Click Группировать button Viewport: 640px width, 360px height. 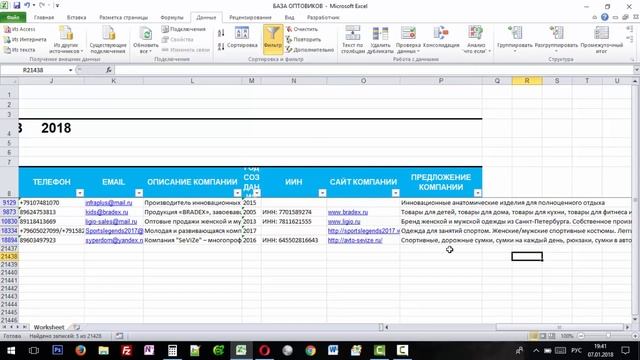click(515, 38)
